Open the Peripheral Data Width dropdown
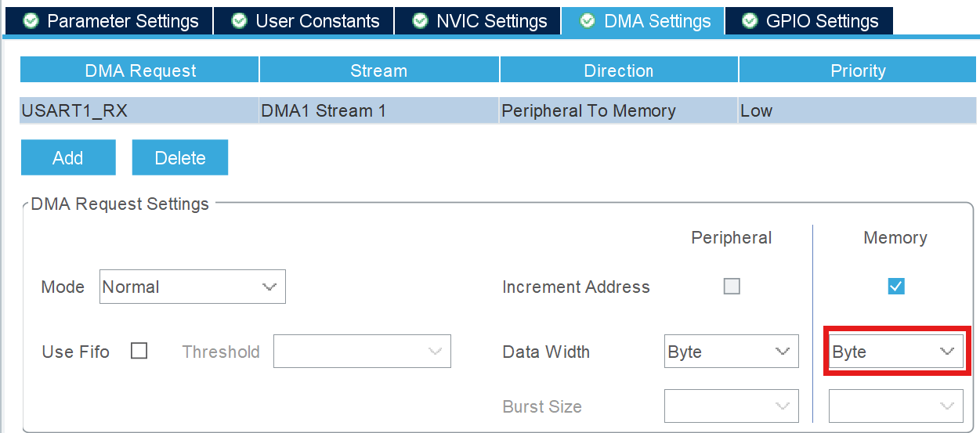 click(732, 352)
